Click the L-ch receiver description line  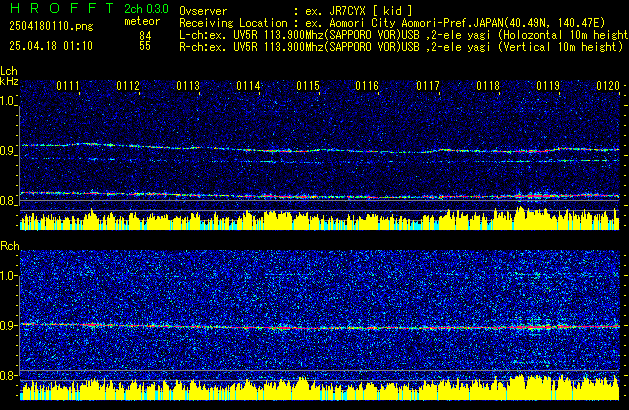(404, 35)
